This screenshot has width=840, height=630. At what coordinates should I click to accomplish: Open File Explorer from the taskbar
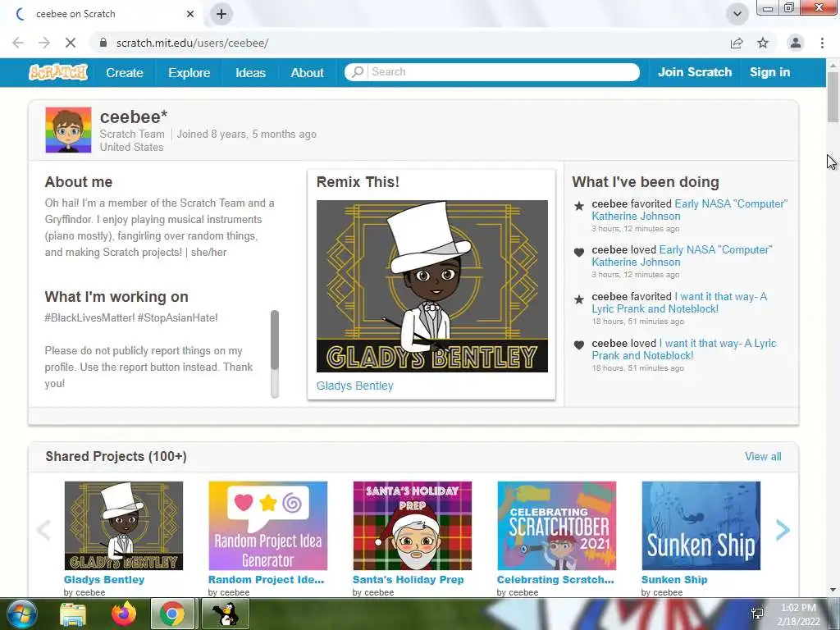pos(73,614)
